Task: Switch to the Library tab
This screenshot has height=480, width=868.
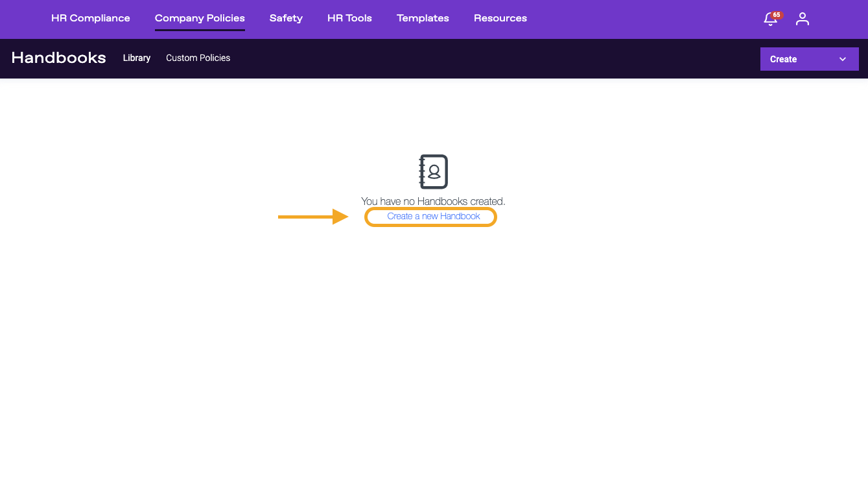Action: (137, 58)
